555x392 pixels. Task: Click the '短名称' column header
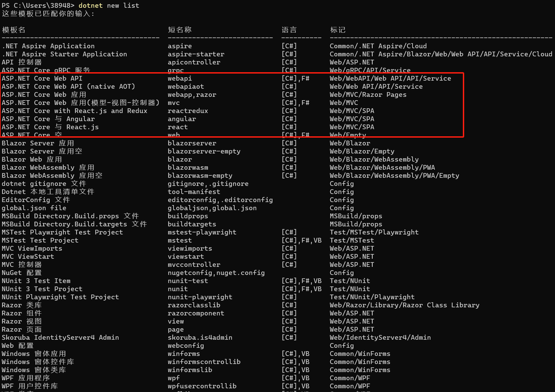(x=180, y=30)
